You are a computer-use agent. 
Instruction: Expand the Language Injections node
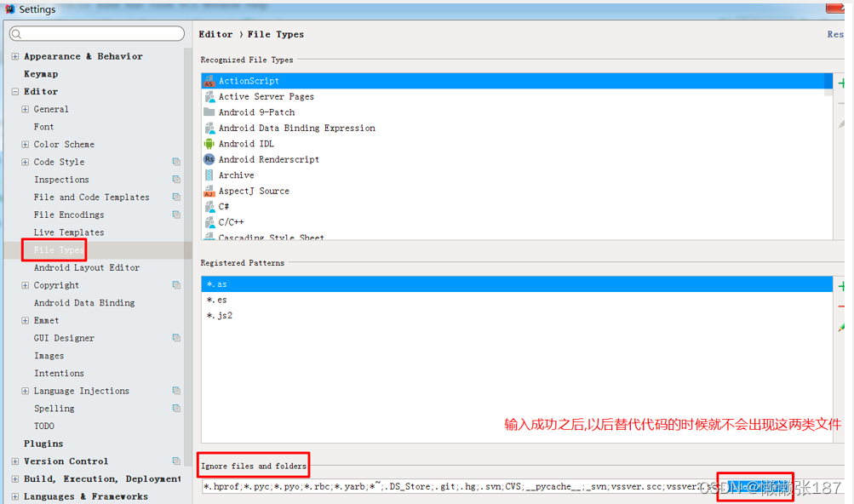click(25, 391)
